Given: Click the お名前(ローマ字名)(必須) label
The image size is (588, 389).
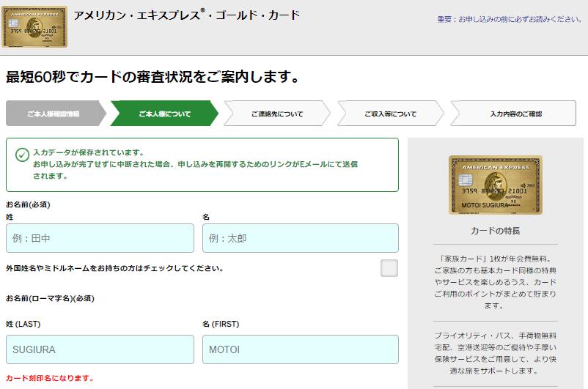Looking at the screenshot, I should click(50, 298).
